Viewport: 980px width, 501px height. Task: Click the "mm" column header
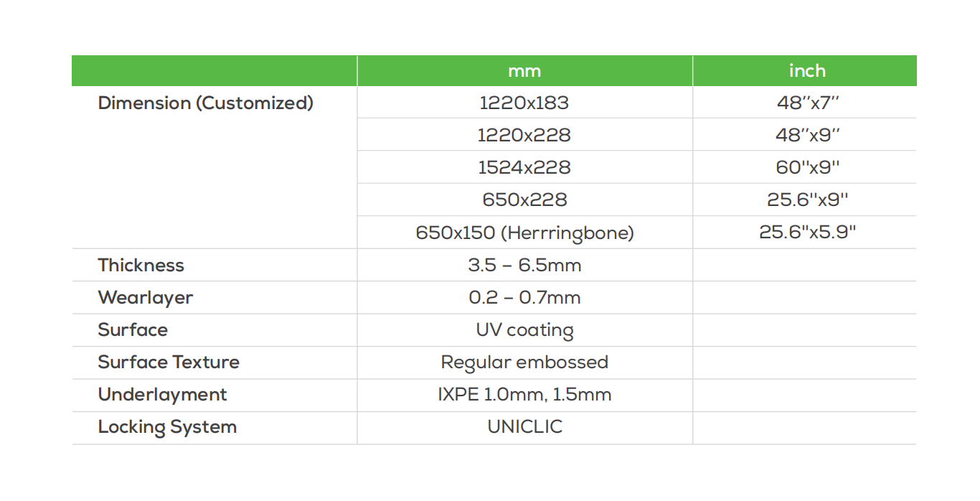pyautogui.click(x=524, y=71)
